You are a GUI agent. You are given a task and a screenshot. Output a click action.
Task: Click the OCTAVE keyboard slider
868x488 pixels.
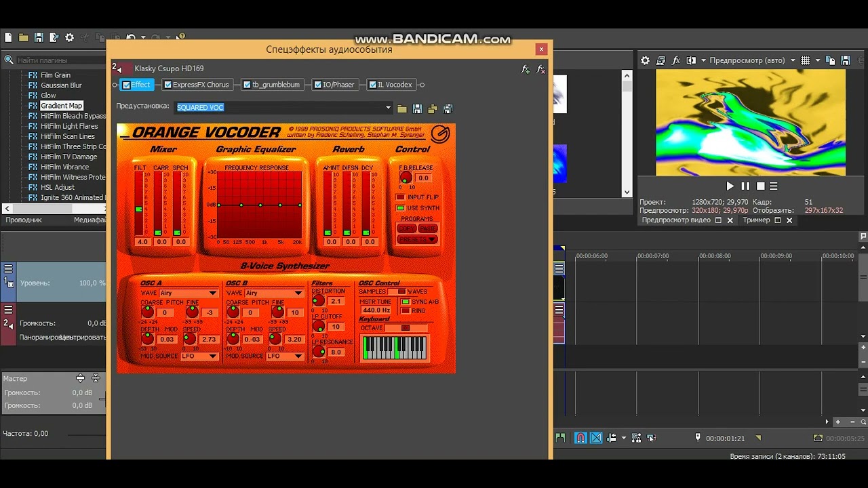pos(405,328)
